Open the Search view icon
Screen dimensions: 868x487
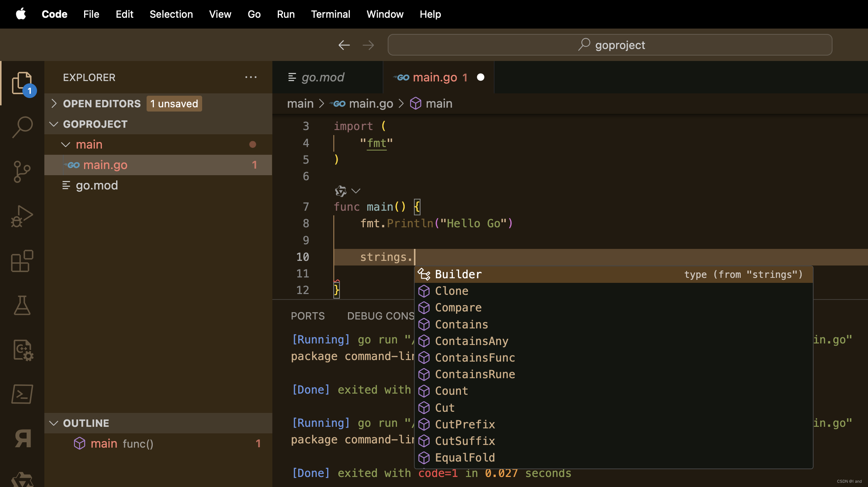[x=22, y=127]
